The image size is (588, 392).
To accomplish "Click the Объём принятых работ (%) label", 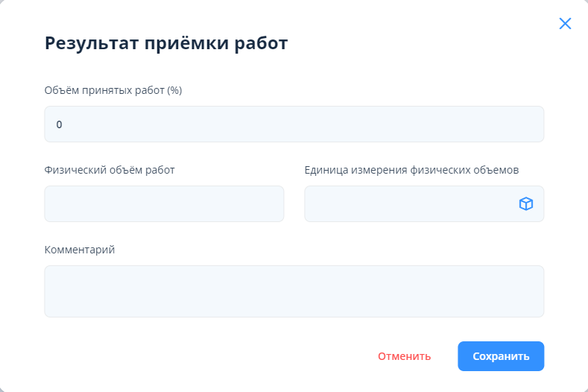I will (113, 90).
